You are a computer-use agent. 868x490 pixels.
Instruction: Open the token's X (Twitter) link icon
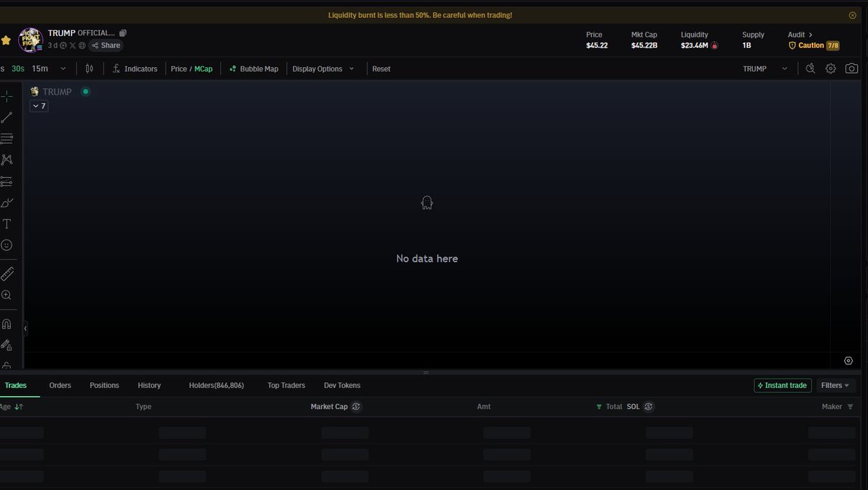click(x=72, y=46)
